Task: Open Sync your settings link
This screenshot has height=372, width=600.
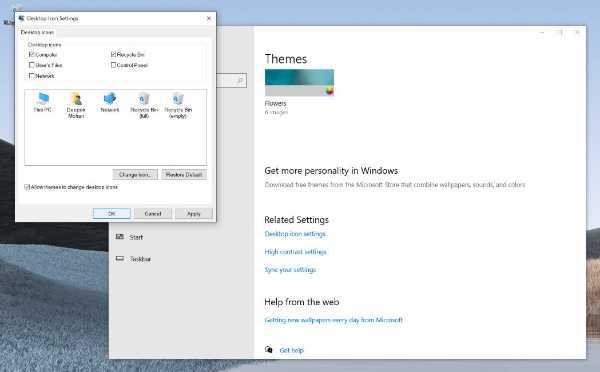Action: (290, 270)
